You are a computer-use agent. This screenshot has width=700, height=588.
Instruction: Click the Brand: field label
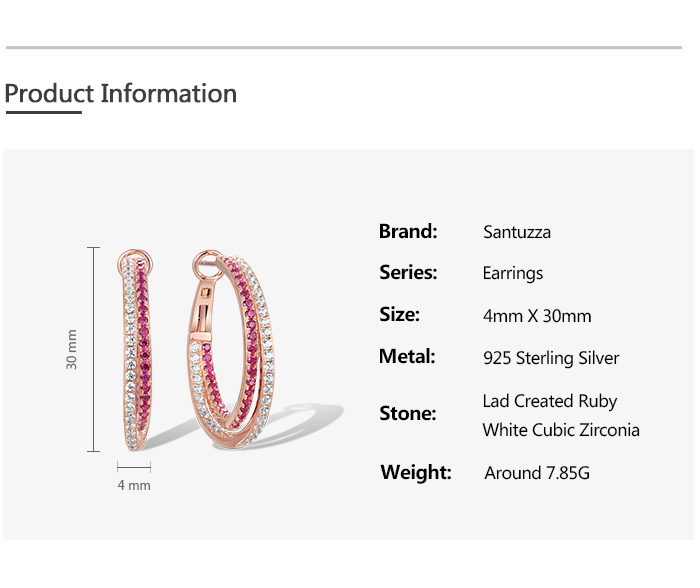(408, 231)
